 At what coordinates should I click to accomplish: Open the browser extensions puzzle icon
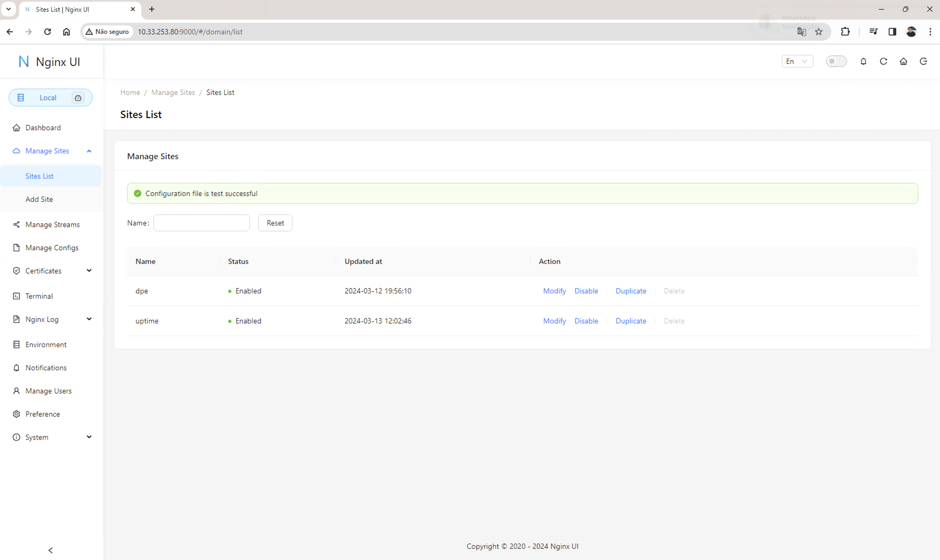[x=845, y=32]
